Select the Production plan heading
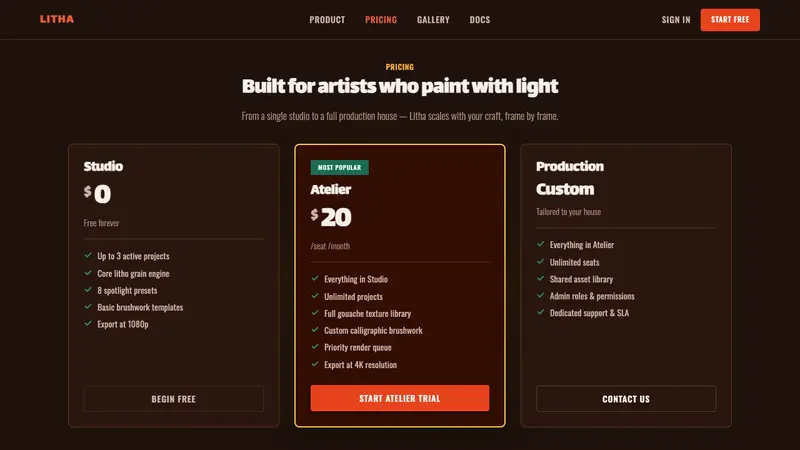800x450 pixels. (x=570, y=166)
